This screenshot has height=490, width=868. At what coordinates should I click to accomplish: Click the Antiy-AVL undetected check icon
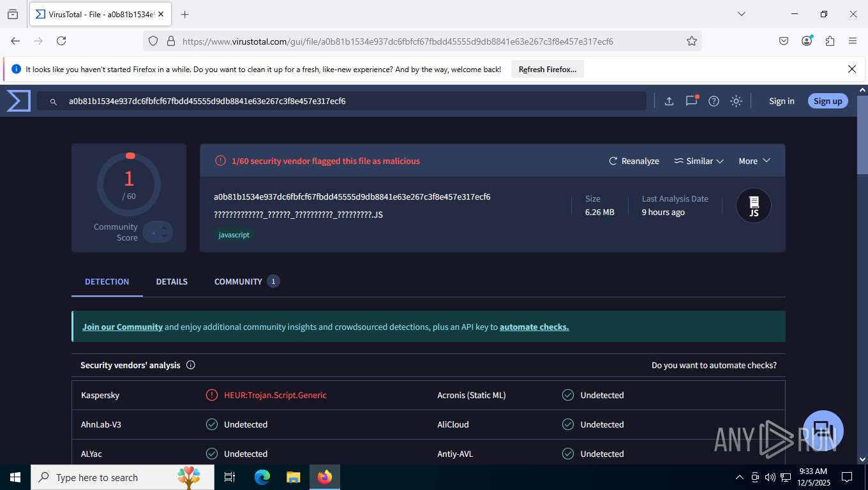click(x=568, y=454)
